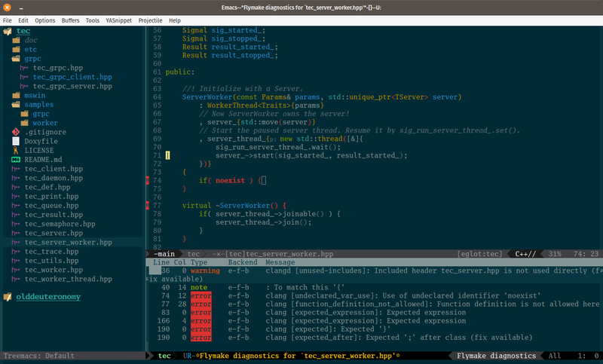Click the license icon beside LICENSE

pyautogui.click(x=16, y=150)
